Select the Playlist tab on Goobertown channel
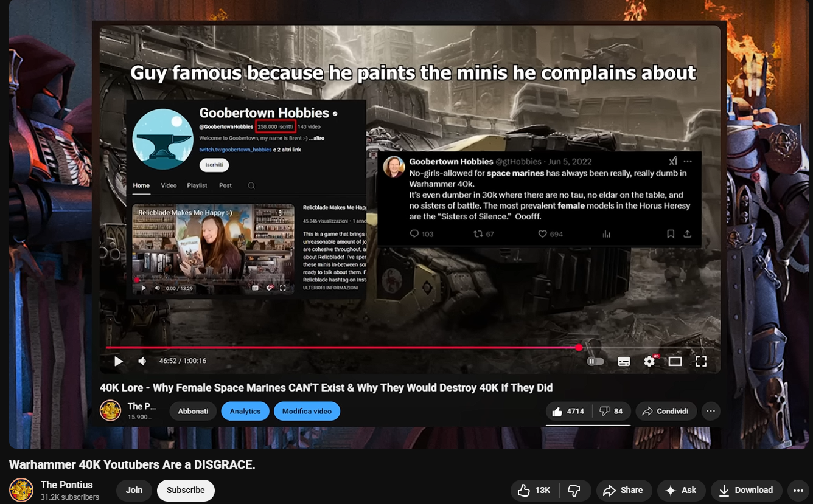The height and width of the screenshot is (504, 813). pos(197,185)
